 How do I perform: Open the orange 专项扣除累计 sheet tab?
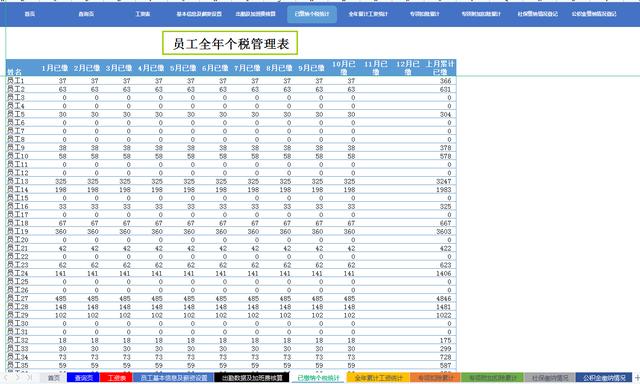click(436, 378)
